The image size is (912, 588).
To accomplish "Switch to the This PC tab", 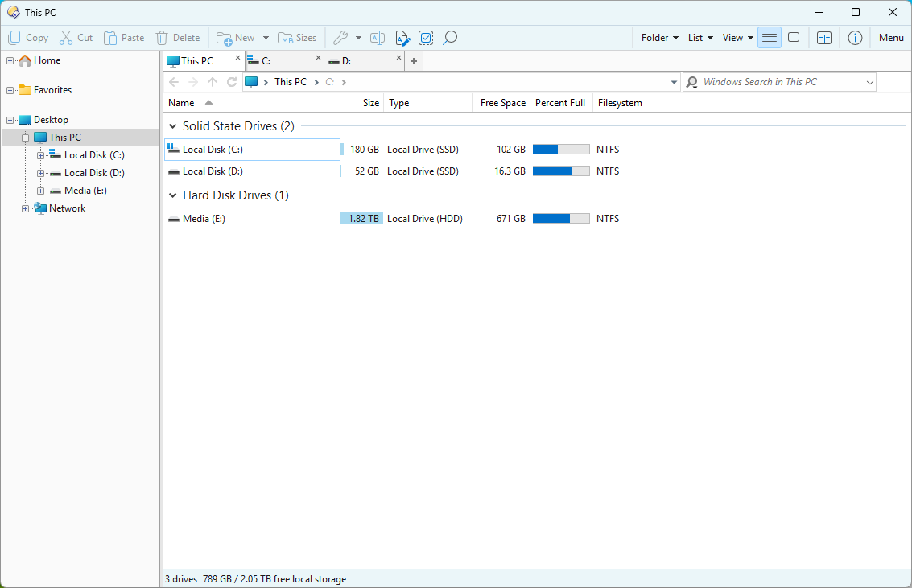I will click(x=198, y=61).
